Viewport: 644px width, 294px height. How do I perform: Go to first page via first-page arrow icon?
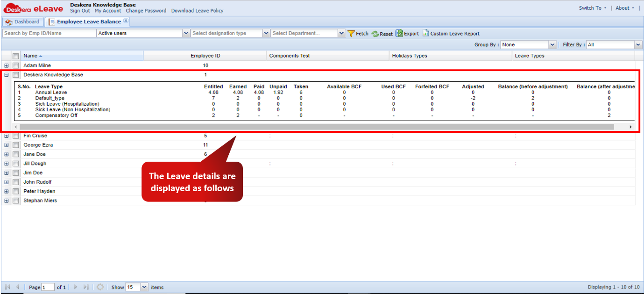coord(7,287)
